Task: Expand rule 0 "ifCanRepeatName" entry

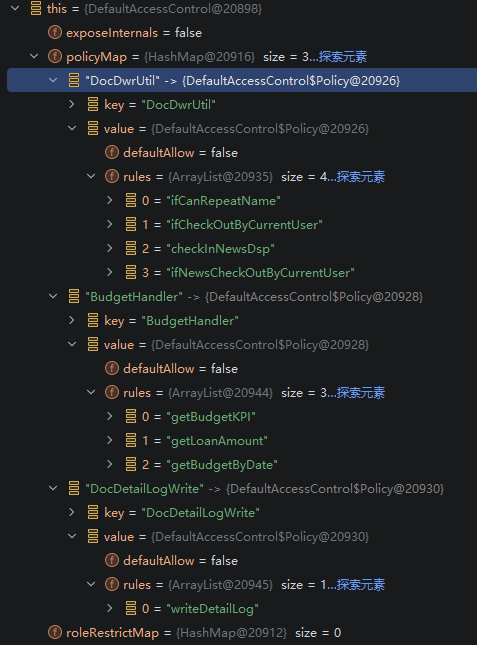Action: click(x=110, y=200)
